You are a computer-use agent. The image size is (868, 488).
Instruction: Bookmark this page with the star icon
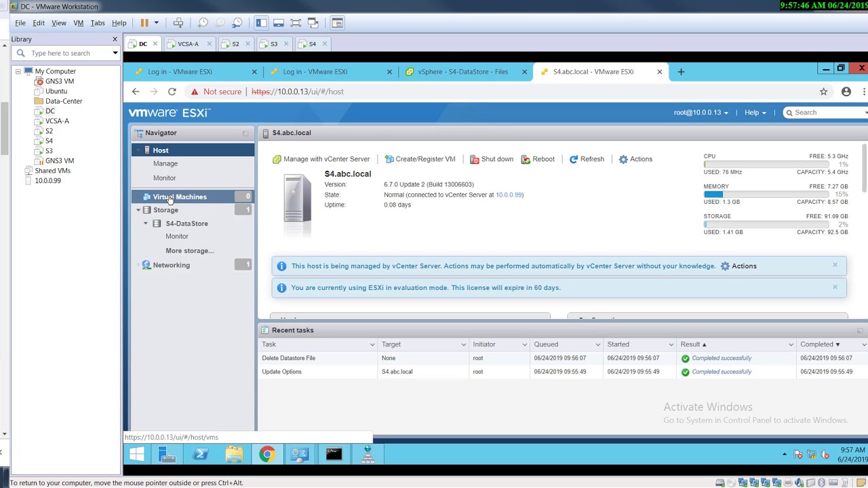[823, 91]
